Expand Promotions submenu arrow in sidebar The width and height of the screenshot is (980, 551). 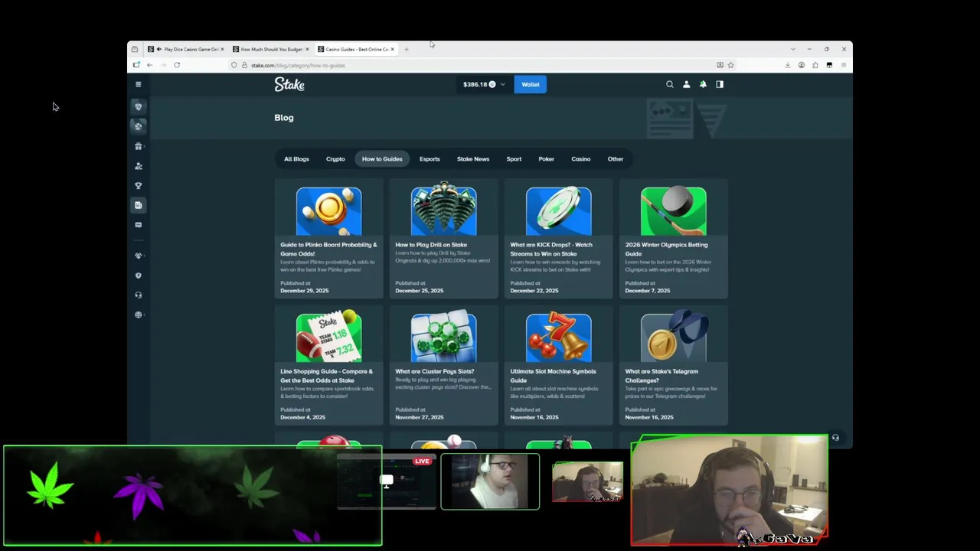145,146
